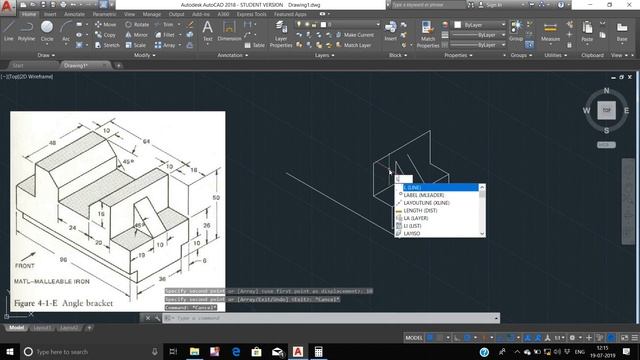Click the TOP face of ViewCube

(x=607, y=110)
